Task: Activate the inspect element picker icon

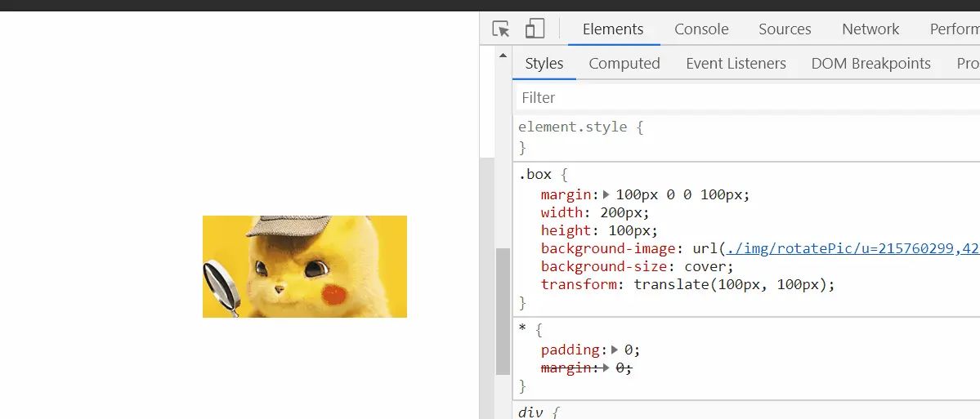Action: point(500,29)
